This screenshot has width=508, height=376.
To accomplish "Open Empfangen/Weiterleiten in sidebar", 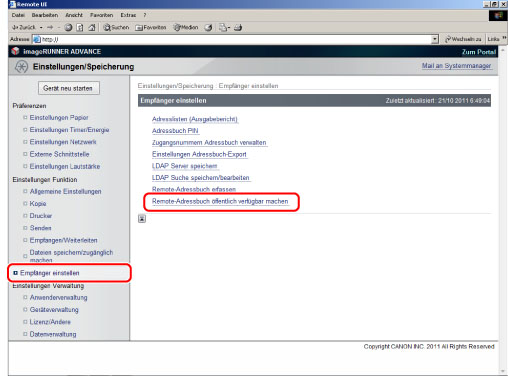I will pos(63,240).
